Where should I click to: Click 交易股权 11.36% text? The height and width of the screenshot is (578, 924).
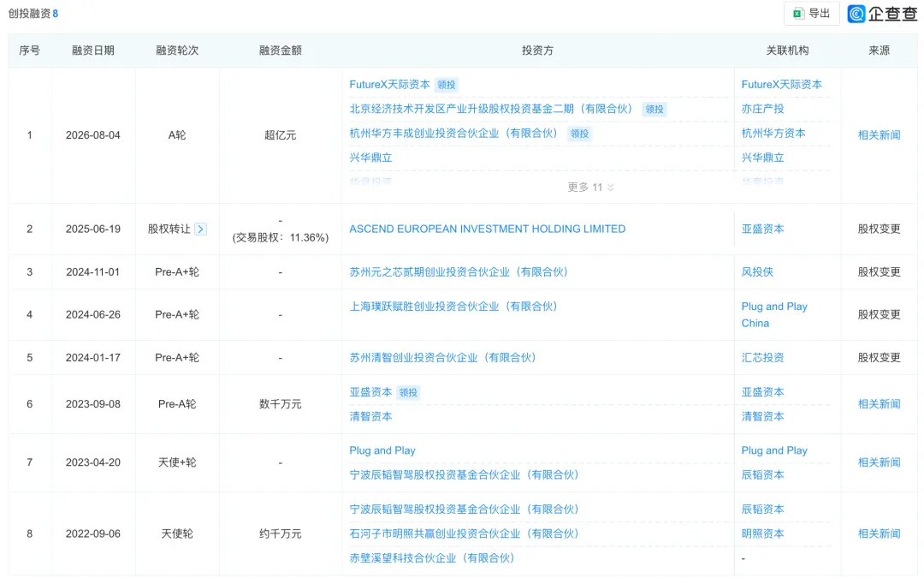tap(281, 238)
